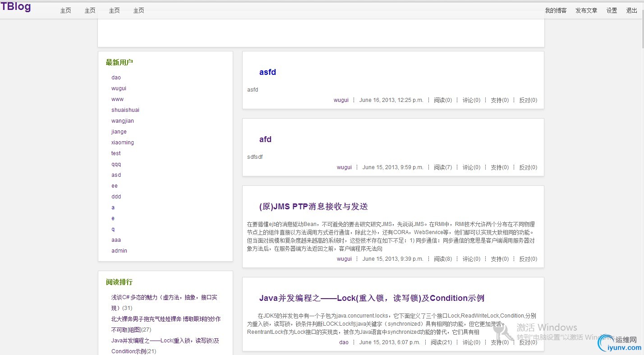Click user xiaoming in the sidebar
Image resolution: width=644 pixels, height=355 pixels.
(x=123, y=143)
